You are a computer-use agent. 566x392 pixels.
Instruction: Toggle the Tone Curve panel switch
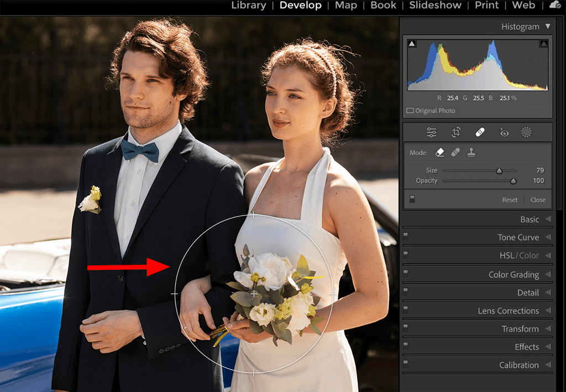click(x=406, y=237)
